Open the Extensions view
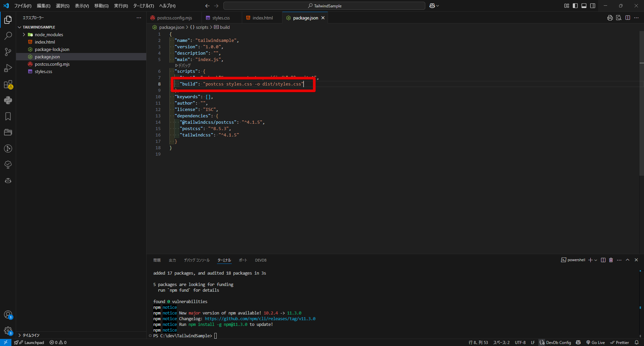Viewport: 644px width, 346px height. point(8,84)
